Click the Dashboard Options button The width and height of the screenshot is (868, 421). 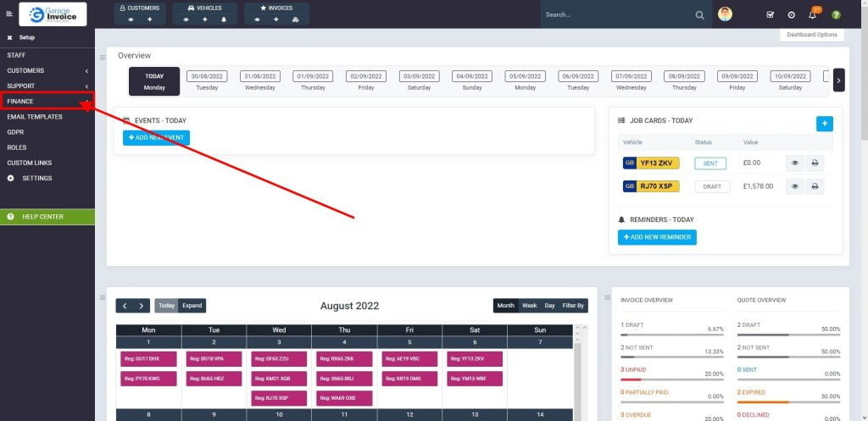pos(811,35)
